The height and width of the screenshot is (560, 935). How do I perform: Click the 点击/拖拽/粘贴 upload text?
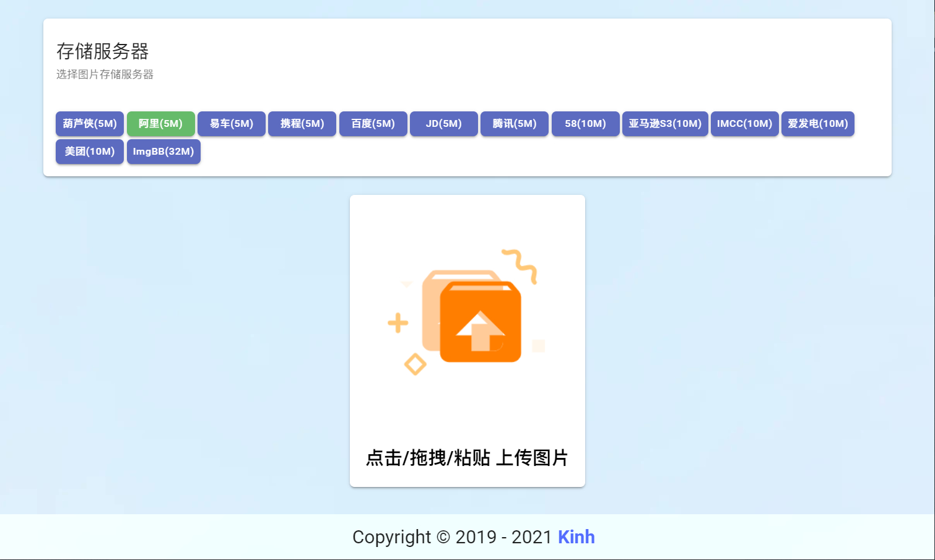467,459
